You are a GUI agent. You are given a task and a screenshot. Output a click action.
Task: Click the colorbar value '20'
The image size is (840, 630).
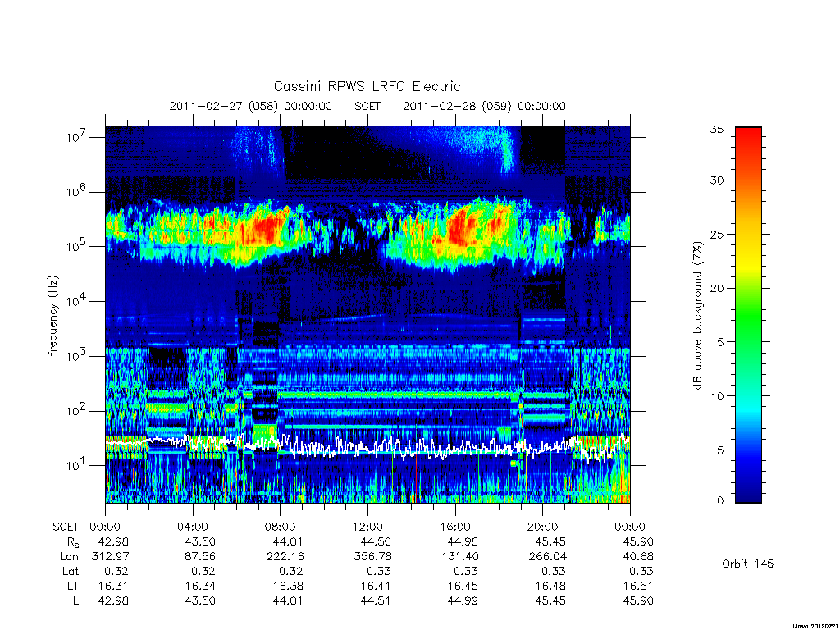pos(716,288)
